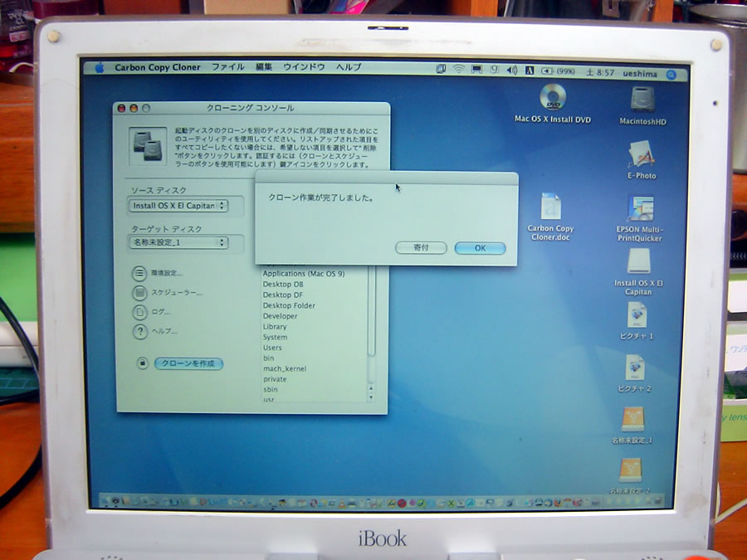Image resolution: width=747 pixels, height=560 pixels.
Task: Click the スケジューラー icon
Action: click(139, 293)
